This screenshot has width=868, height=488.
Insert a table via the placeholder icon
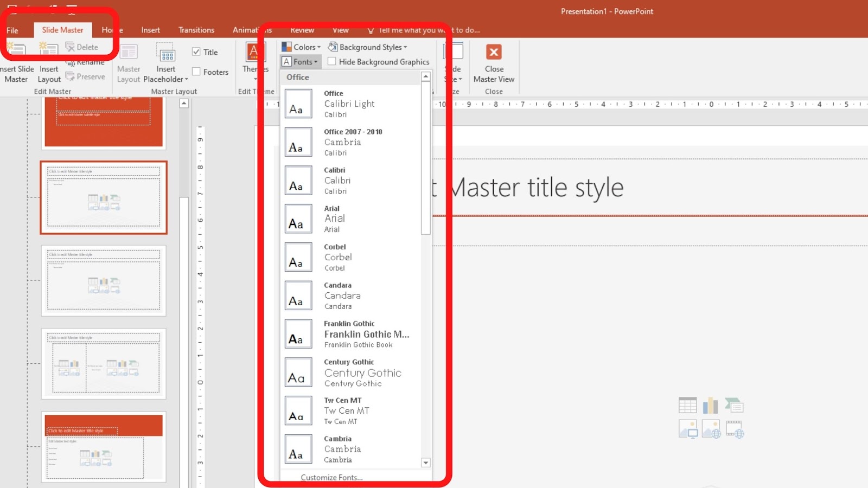point(687,405)
